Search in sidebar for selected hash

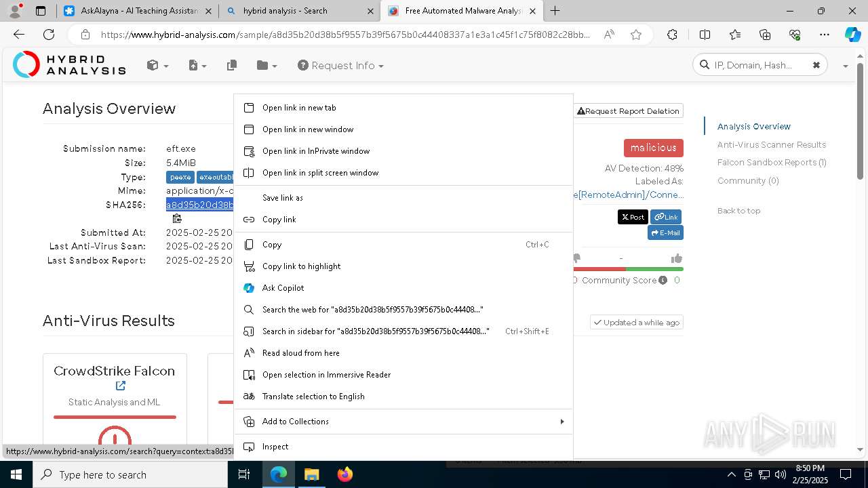pos(403,331)
